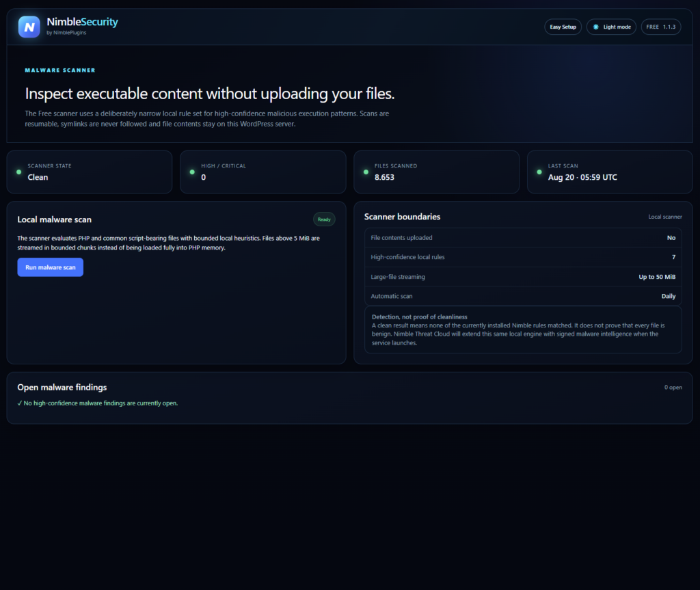Click the 'Local scanner' label
Viewport: 700px width, 590px height.
[x=665, y=217]
